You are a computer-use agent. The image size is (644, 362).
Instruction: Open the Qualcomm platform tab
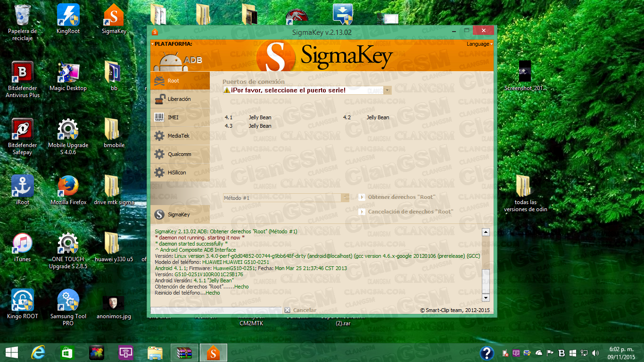pyautogui.click(x=180, y=154)
